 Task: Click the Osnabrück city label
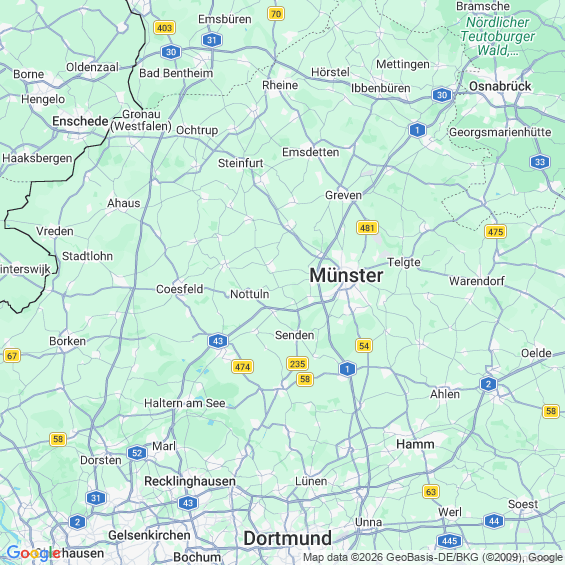click(500, 86)
